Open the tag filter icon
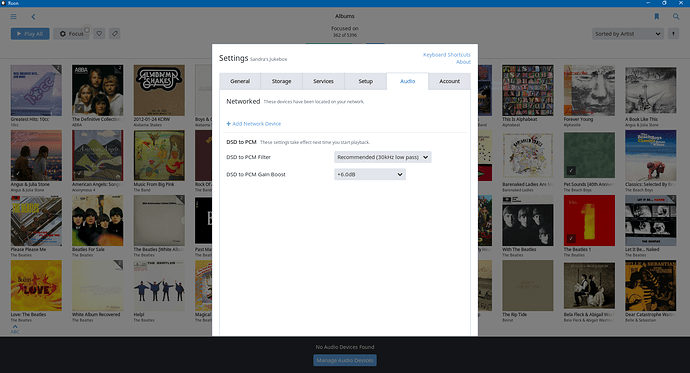 click(114, 33)
